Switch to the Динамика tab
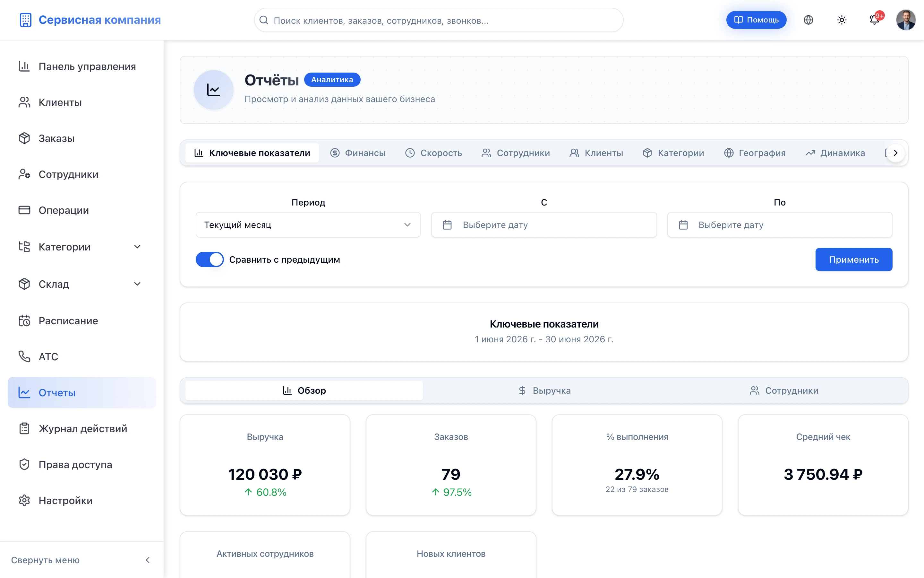Image resolution: width=924 pixels, height=578 pixels. click(x=835, y=153)
